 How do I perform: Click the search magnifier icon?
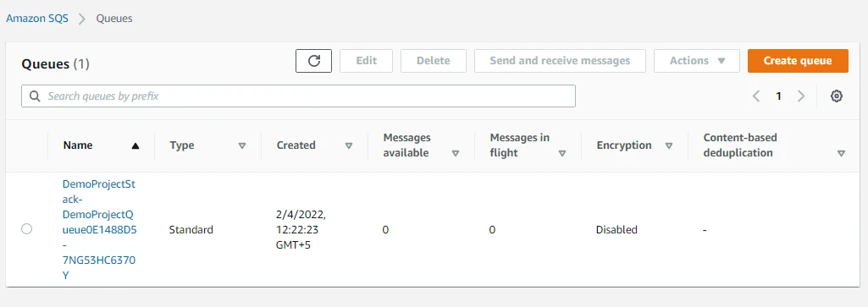35,96
